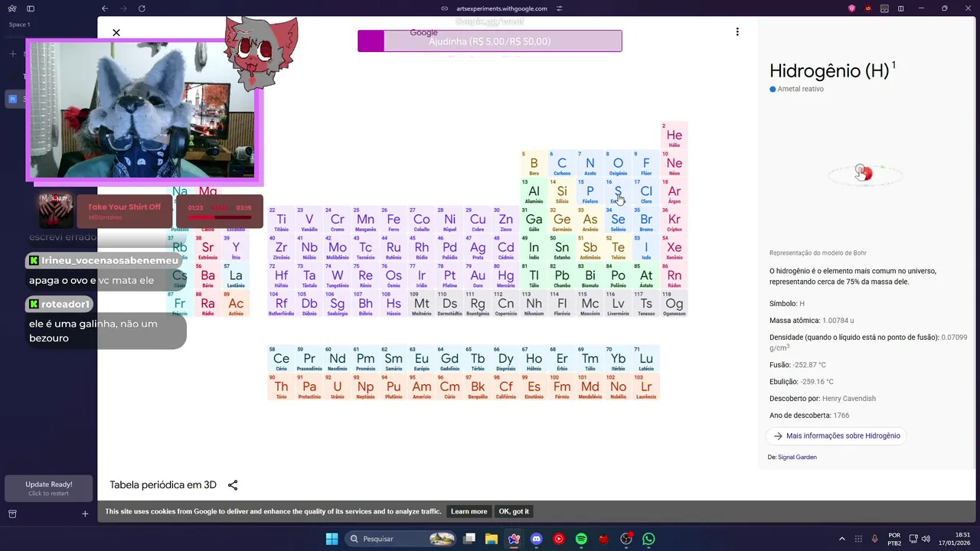Select Fluorine (F) element cell
The width and height of the screenshot is (980, 551).
click(x=646, y=164)
